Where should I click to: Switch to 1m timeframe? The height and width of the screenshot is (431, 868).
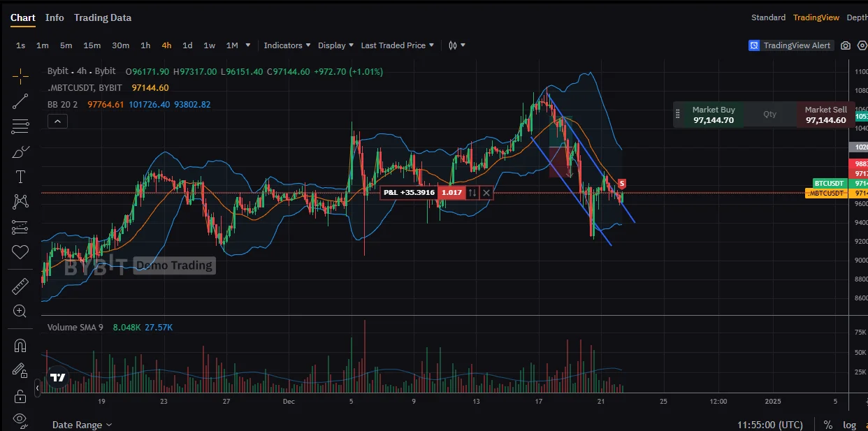coord(43,45)
